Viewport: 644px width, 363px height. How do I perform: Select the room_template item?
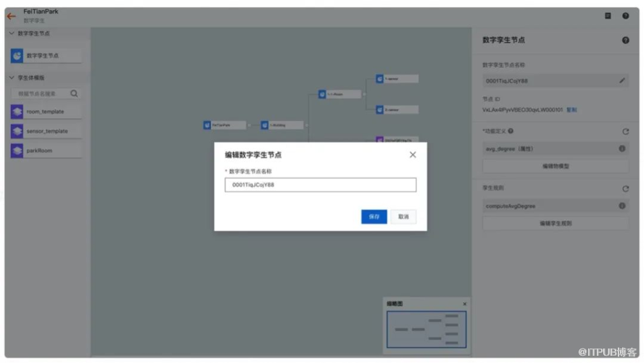click(46, 112)
